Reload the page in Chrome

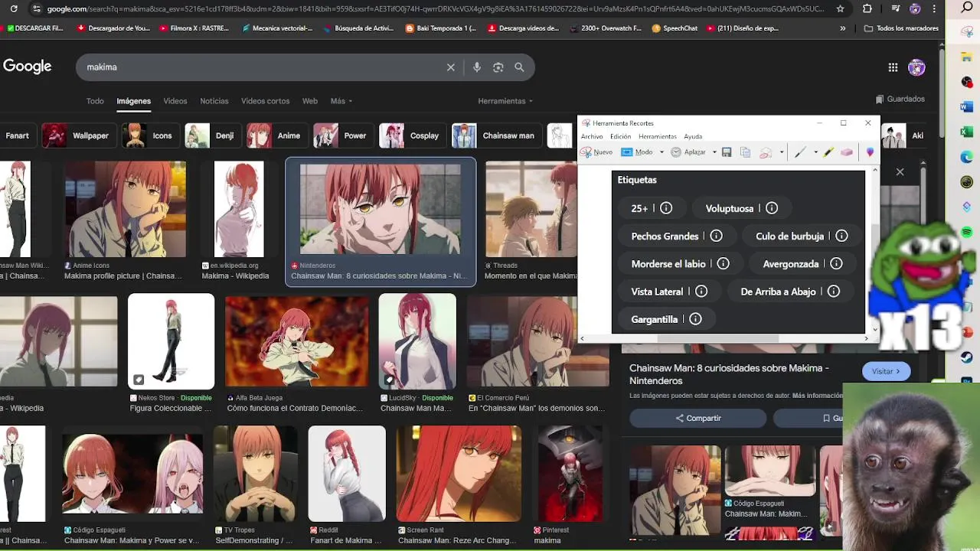tap(14, 8)
